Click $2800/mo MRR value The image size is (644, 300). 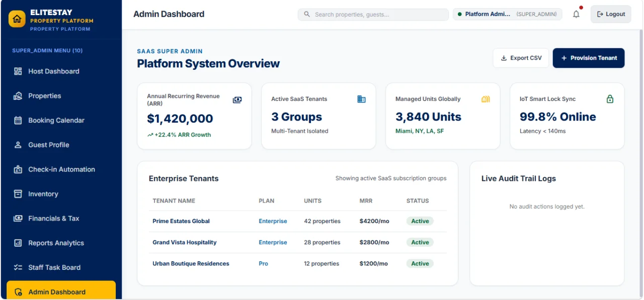[x=374, y=242]
